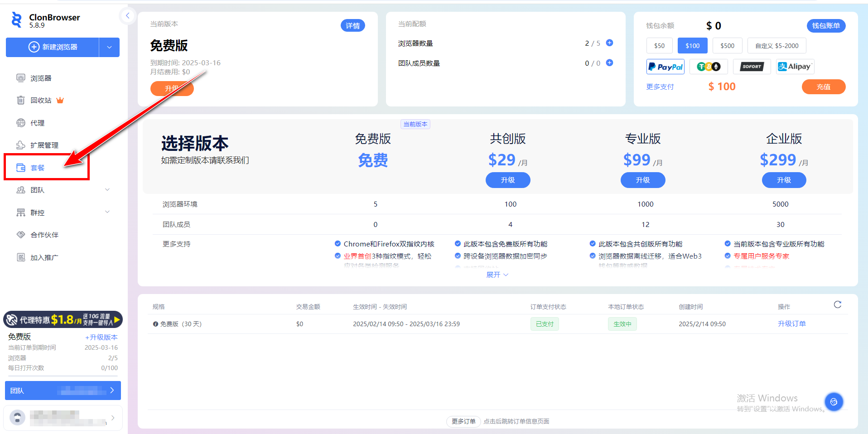Open the Browser (浏览器) sidebar item
868x434 pixels.
40,78
